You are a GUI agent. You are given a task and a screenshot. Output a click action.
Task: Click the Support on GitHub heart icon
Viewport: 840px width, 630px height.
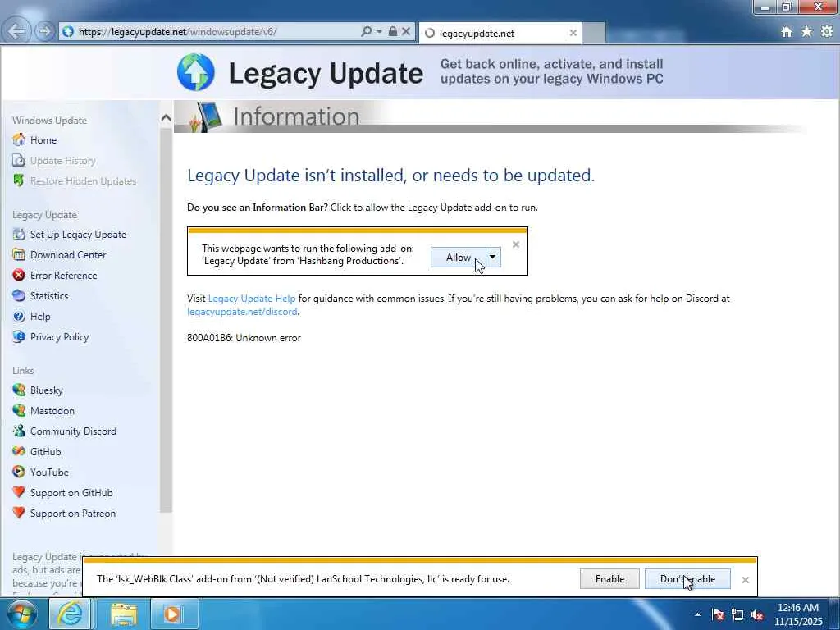pyautogui.click(x=19, y=492)
